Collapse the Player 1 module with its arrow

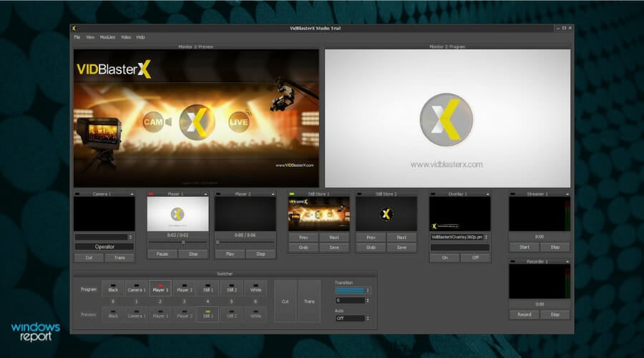205,194
